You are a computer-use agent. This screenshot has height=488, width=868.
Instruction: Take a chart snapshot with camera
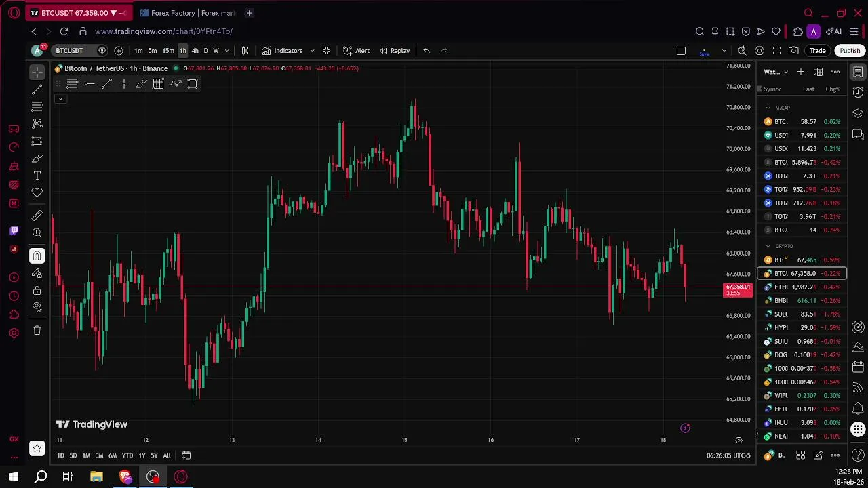click(793, 51)
